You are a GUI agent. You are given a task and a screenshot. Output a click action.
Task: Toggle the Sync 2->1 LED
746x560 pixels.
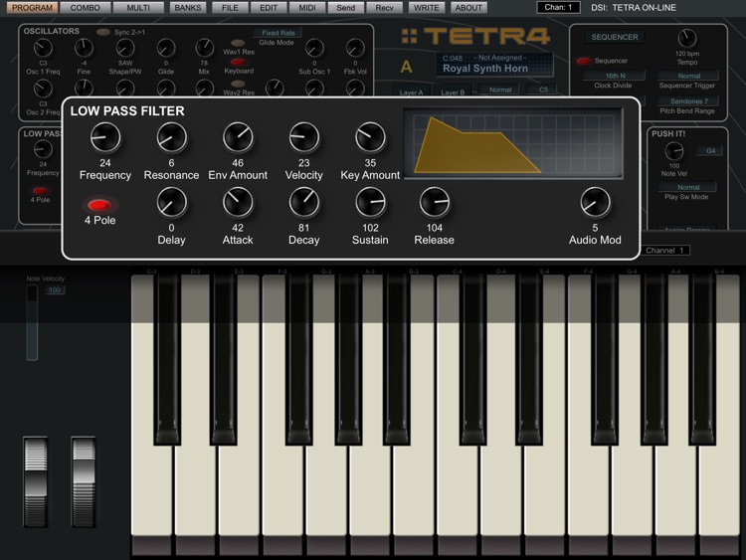pyautogui.click(x=103, y=33)
